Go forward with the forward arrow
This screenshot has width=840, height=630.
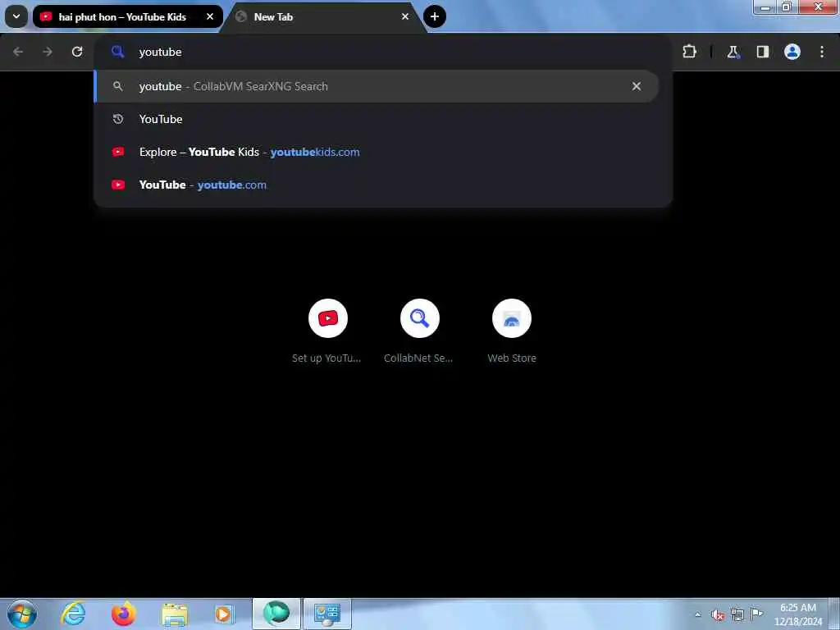point(48,52)
